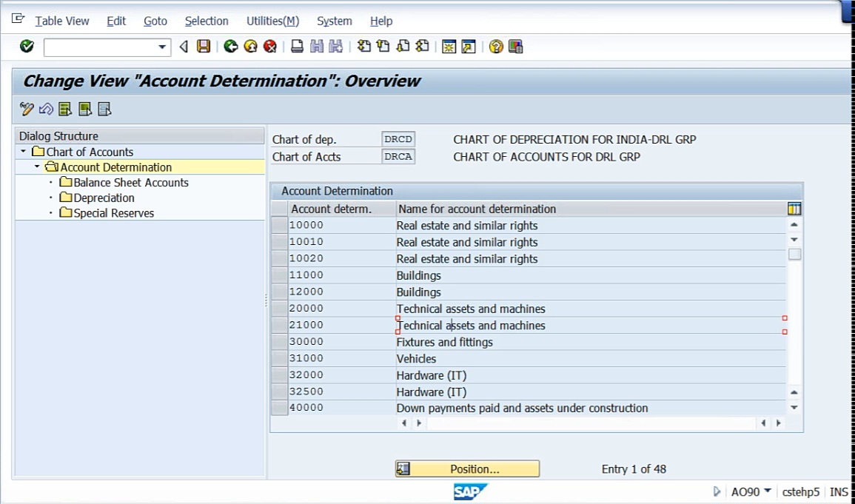Select row marker for 10010
This screenshot has width=855, height=504.
click(x=280, y=242)
